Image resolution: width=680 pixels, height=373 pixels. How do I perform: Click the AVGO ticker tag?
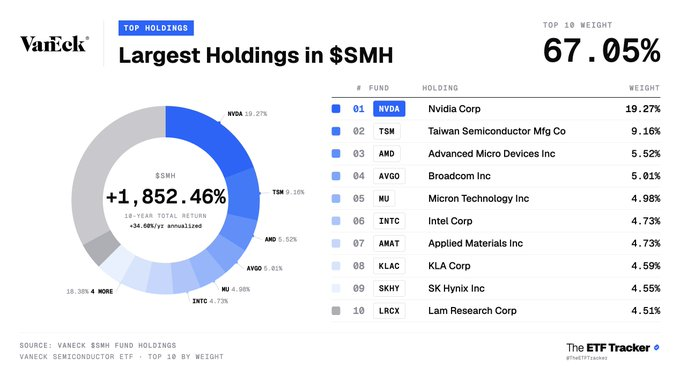(389, 176)
